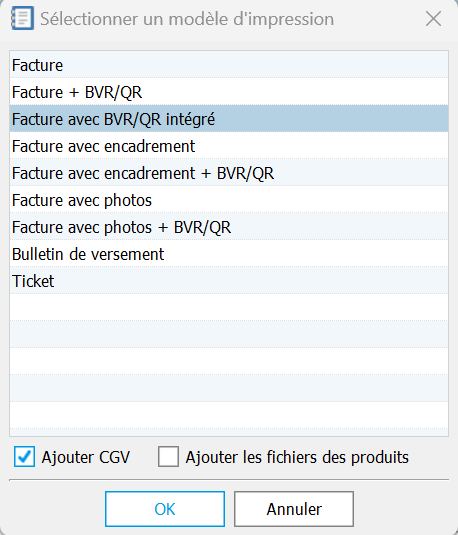Select Facture avec photos + BVR/QR
The image size is (458, 535).
click(x=229, y=227)
